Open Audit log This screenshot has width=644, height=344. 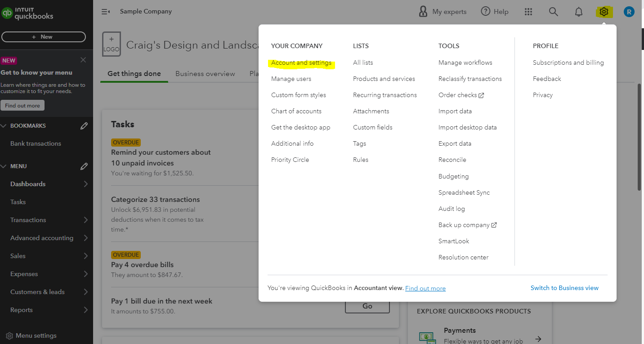point(452,209)
